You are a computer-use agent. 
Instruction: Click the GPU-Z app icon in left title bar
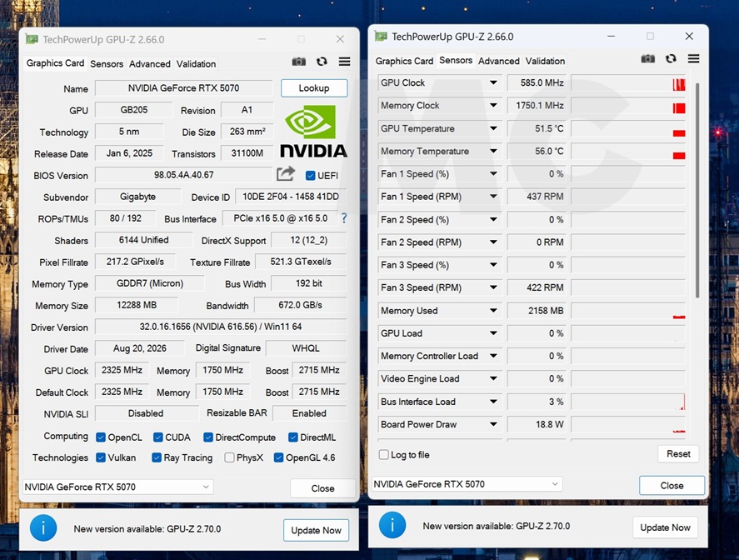tap(32, 40)
